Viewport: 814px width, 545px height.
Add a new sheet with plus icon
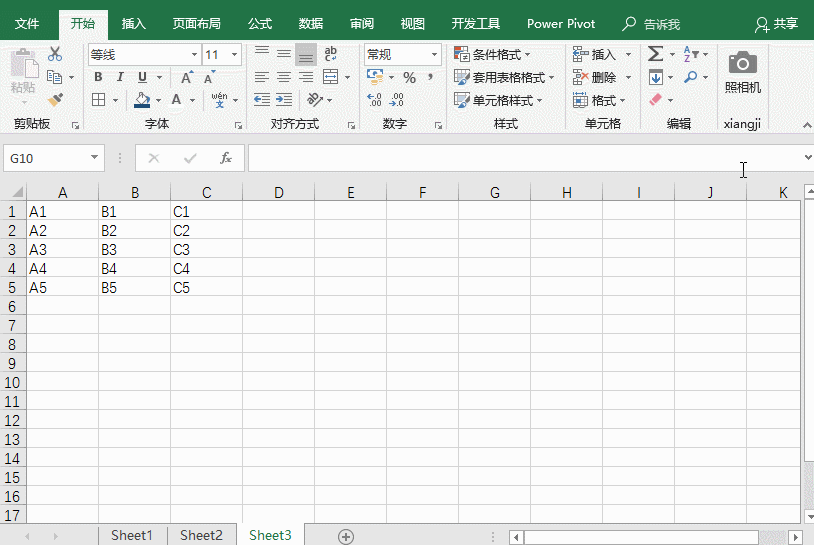[346, 536]
